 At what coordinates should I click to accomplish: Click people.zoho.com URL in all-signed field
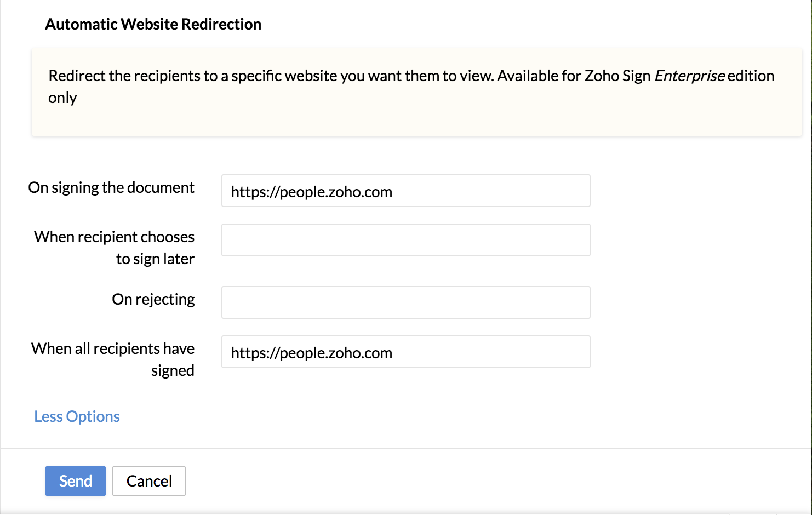[312, 353]
